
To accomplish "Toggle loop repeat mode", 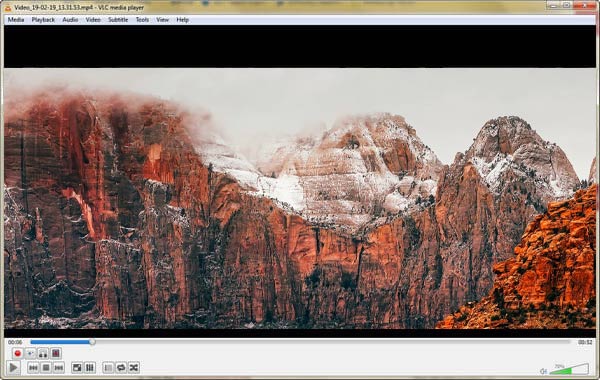I will (121, 368).
